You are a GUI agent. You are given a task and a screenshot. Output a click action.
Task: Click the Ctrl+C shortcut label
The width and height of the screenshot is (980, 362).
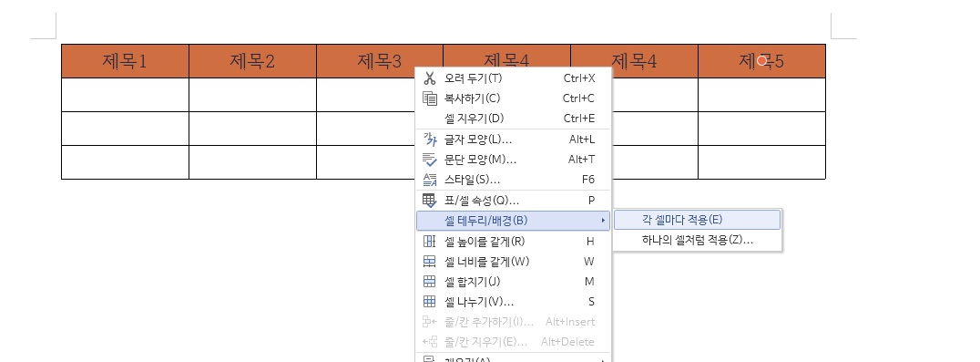click(x=578, y=98)
